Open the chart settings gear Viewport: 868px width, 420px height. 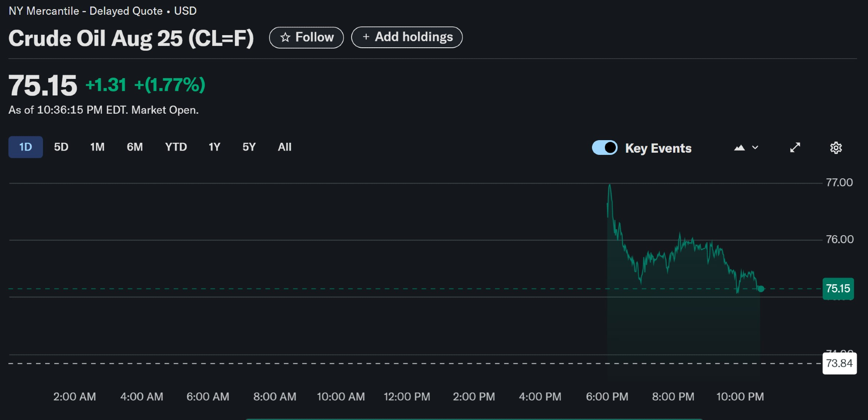835,148
